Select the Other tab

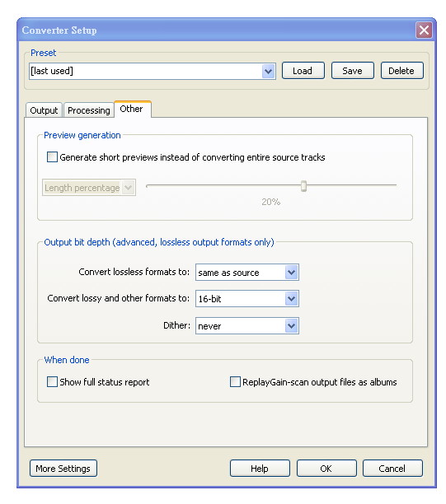[x=133, y=110]
